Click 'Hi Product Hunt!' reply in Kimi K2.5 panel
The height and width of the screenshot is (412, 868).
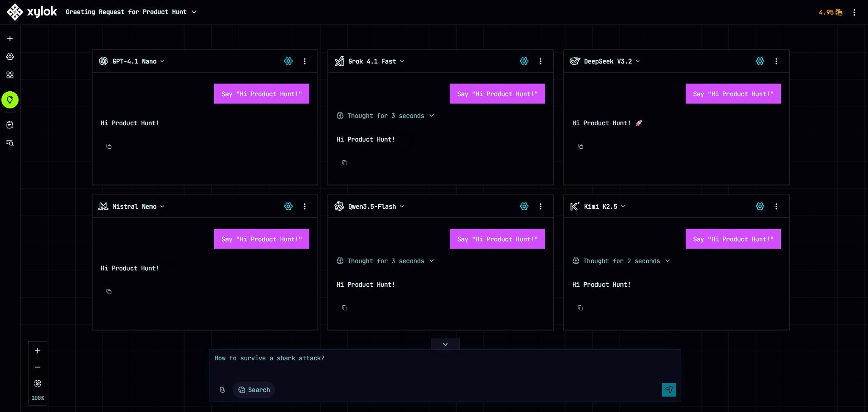(601, 284)
